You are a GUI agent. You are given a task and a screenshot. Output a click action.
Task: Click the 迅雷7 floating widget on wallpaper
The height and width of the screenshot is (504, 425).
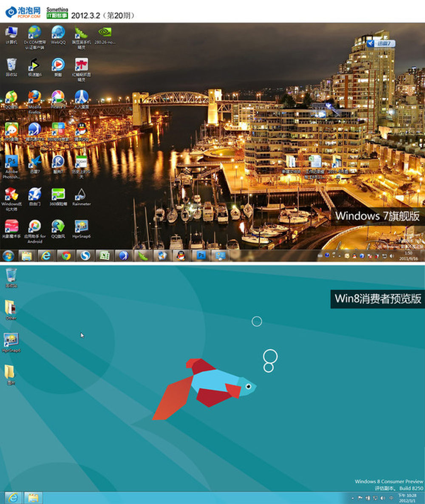point(381,43)
